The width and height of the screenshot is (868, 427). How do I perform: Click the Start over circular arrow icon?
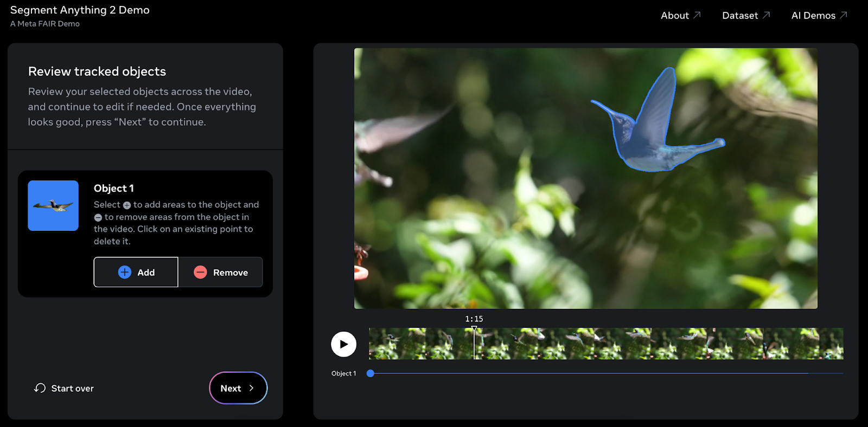[x=40, y=388]
